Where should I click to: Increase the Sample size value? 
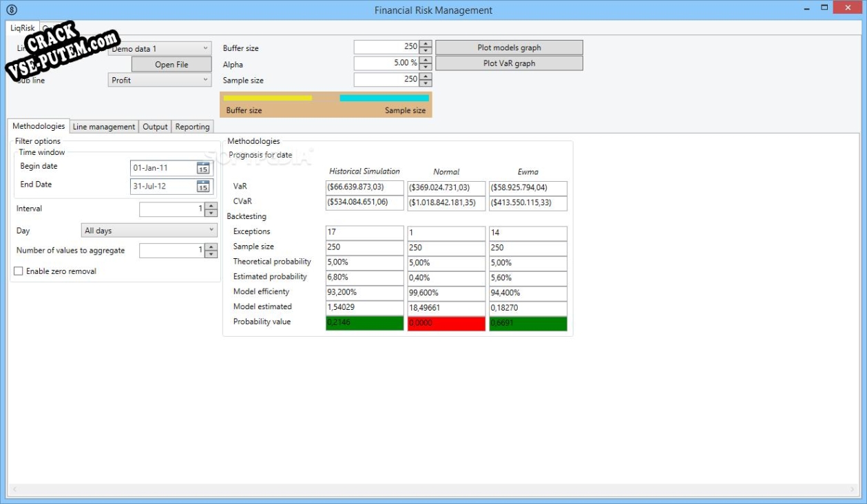pos(426,76)
